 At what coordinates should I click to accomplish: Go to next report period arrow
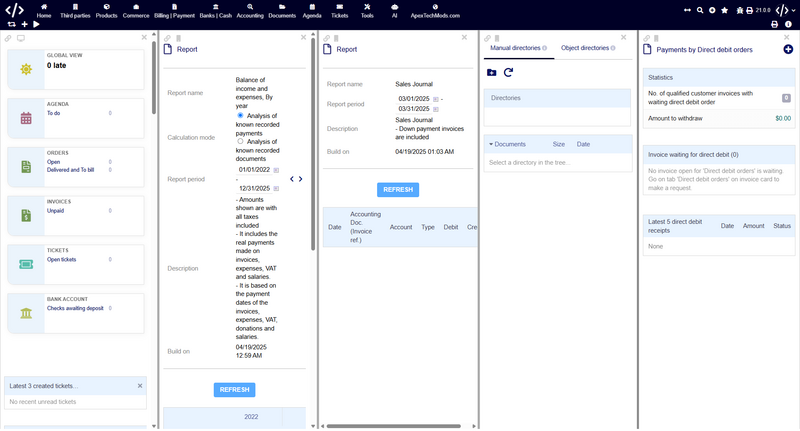tap(300, 179)
